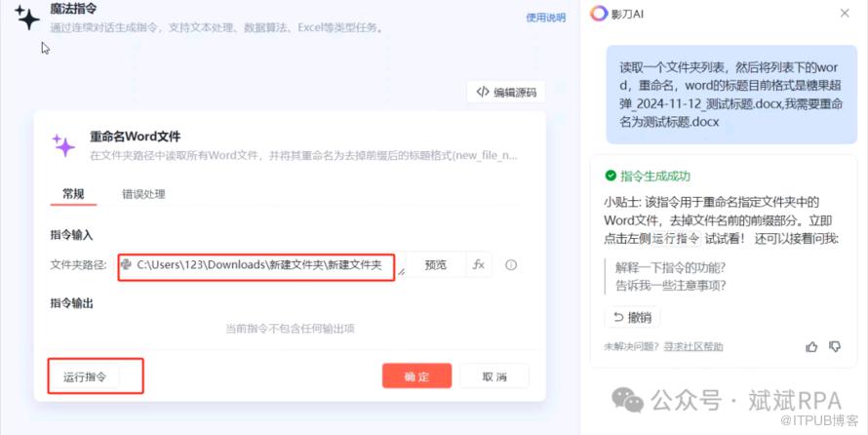Click inside the 文件夹路径 input field

256,265
